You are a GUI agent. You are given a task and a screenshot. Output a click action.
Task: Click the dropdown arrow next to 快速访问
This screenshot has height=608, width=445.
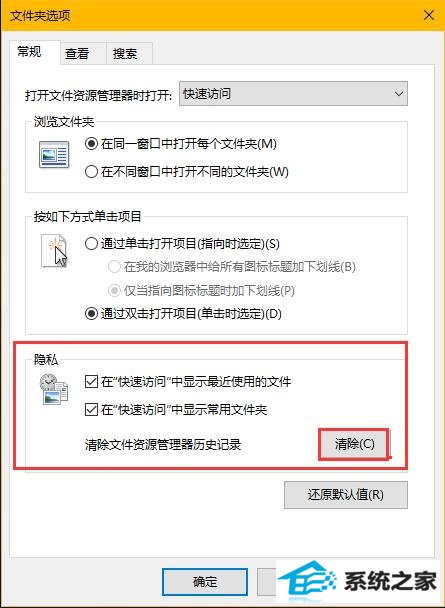(x=398, y=94)
